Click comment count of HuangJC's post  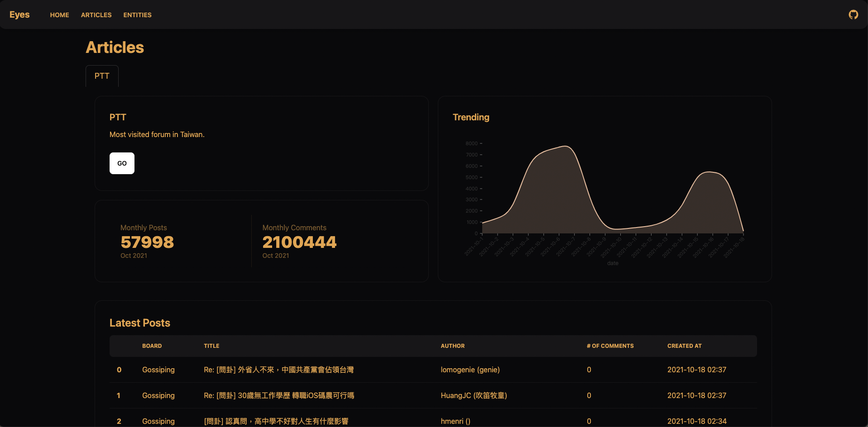(x=589, y=395)
